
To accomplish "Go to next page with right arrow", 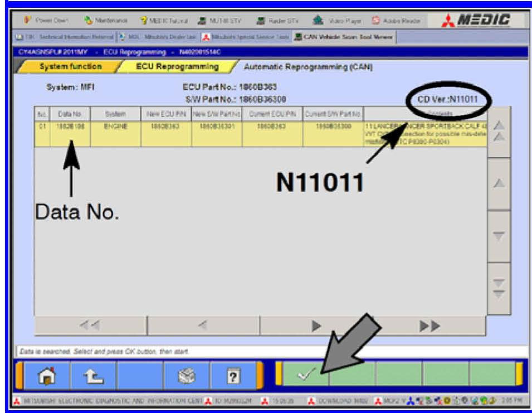I will (316, 326).
